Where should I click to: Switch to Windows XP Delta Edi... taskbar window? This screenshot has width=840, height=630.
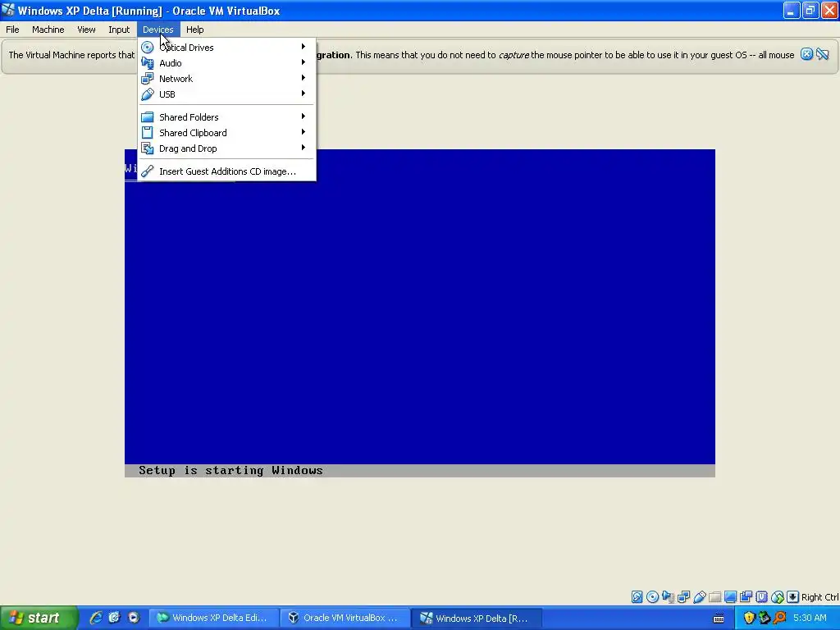point(214,618)
